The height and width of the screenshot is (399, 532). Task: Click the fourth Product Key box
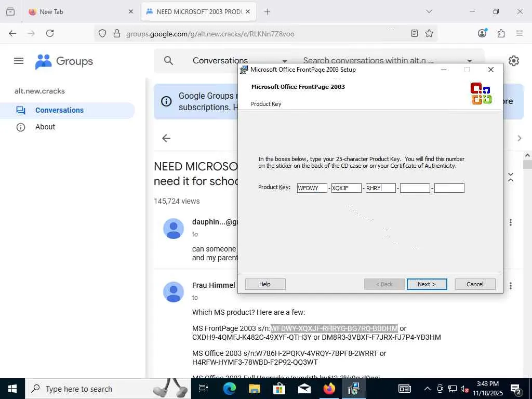pos(415,188)
